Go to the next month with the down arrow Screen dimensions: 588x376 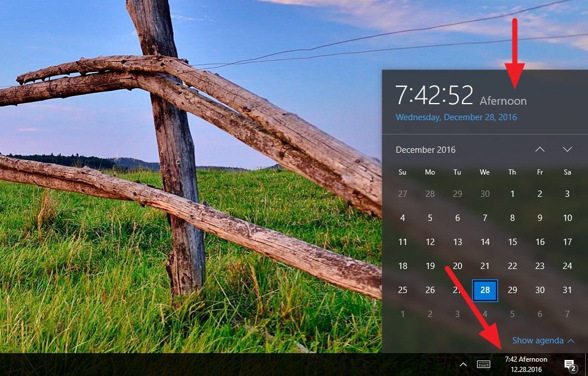click(x=567, y=149)
